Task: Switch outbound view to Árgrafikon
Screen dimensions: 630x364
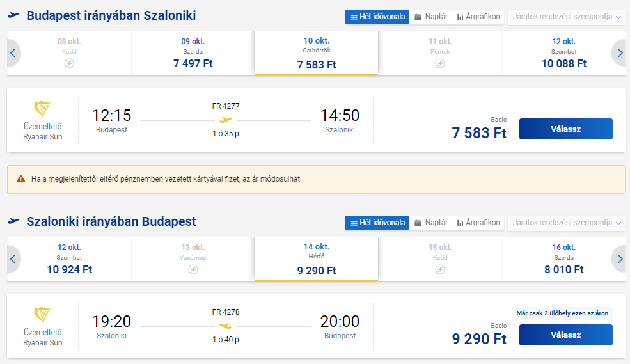Action: pyautogui.click(x=478, y=17)
